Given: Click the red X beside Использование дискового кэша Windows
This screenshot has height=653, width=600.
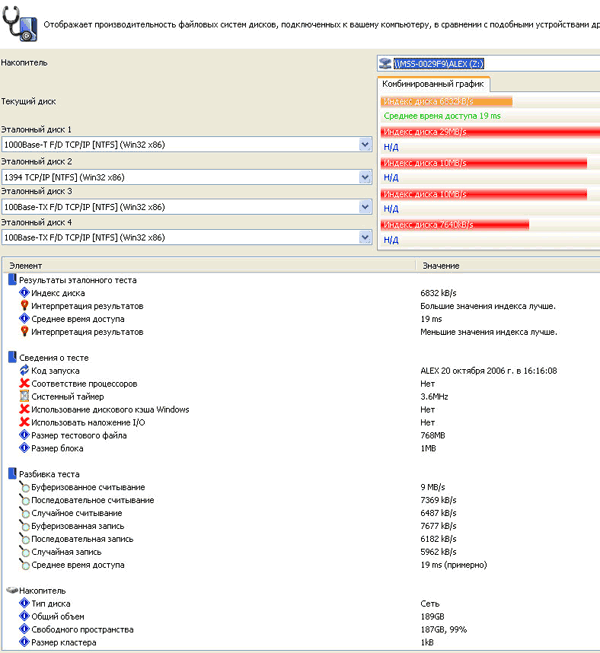Looking at the screenshot, I should [x=24, y=409].
